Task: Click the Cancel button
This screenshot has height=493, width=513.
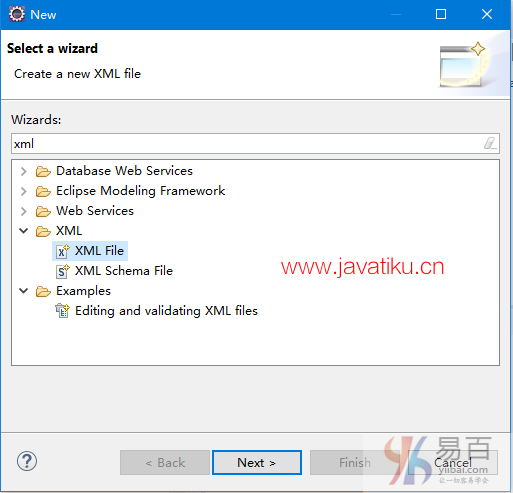Action: (x=453, y=463)
